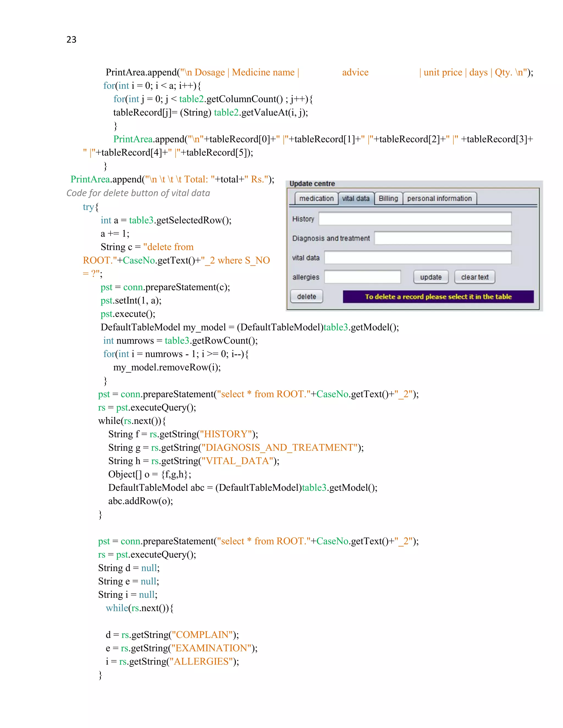Click the allergies field label
Screen dimensions: 563x728
tap(306, 277)
